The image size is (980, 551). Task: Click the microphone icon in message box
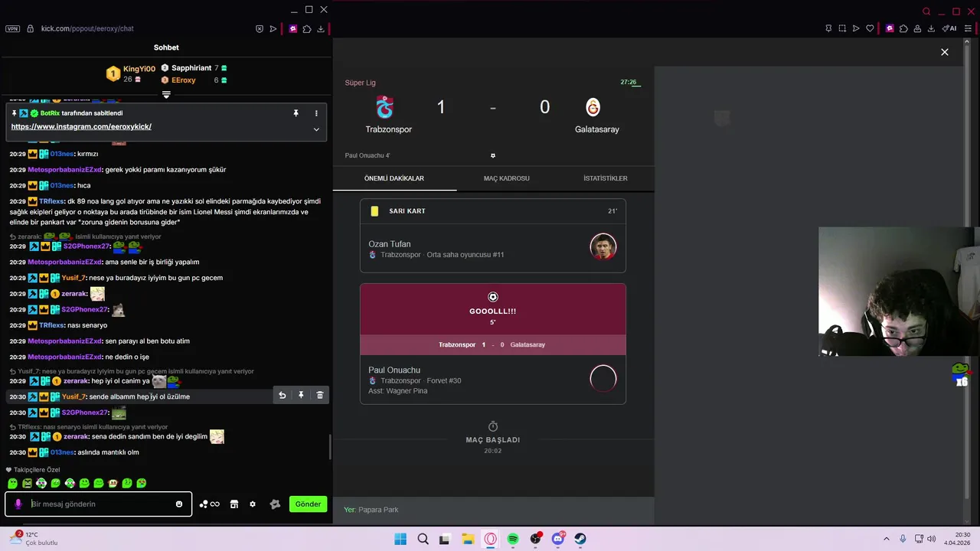18,504
